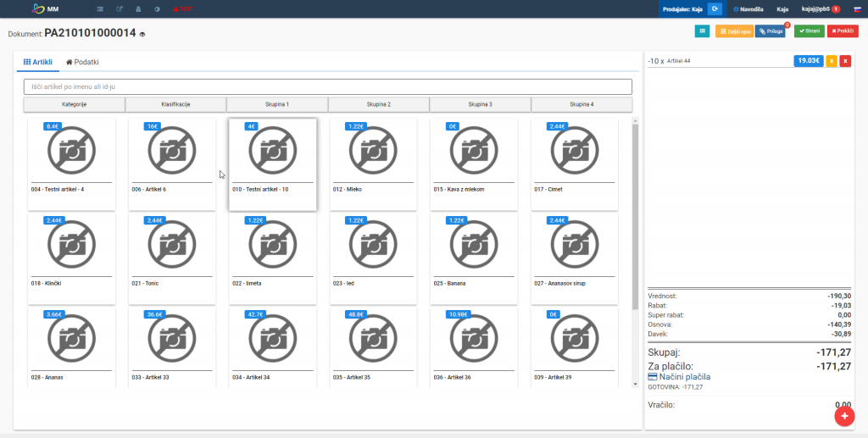Click the red TEST warning indicator
Image resolution: width=868 pixels, height=438 pixels.
tap(183, 8)
